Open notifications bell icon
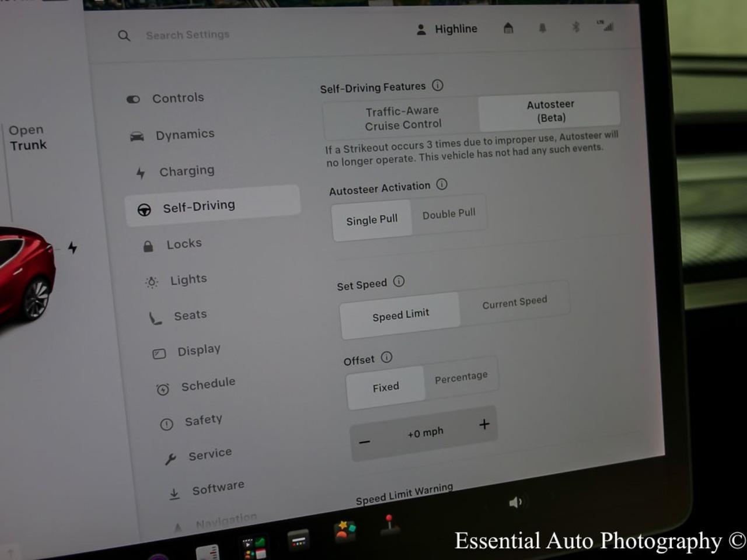The width and height of the screenshot is (747, 560). point(542,27)
